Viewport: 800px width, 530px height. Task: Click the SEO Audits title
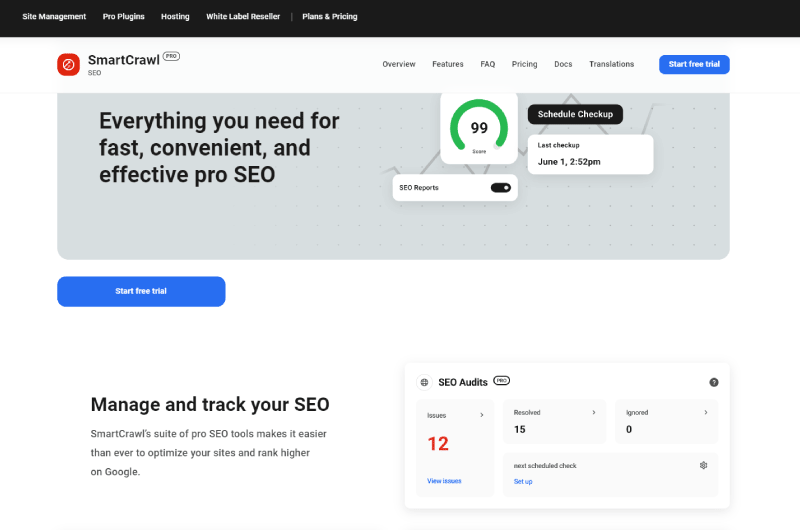click(x=463, y=383)
